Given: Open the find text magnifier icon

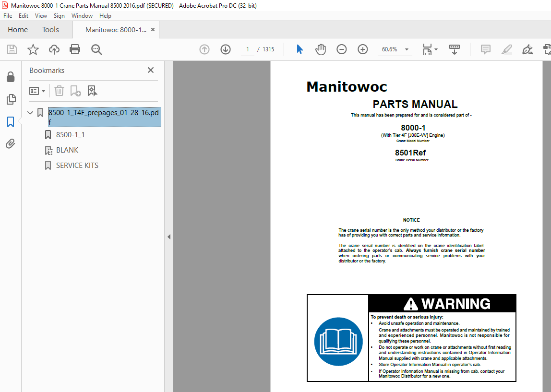Looking at the screenshot, I should (x=96, y=49).
